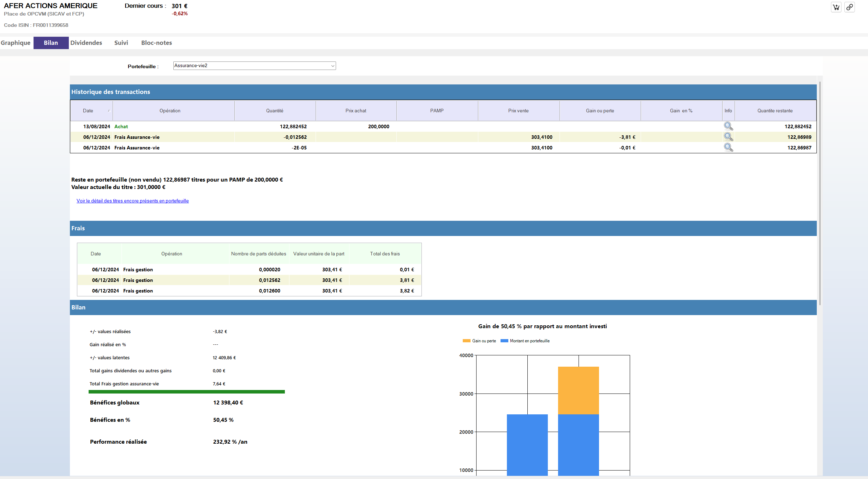The image size is (868, 479).
Task: Open the Bloc-notes tab
Action: (156, 43)
